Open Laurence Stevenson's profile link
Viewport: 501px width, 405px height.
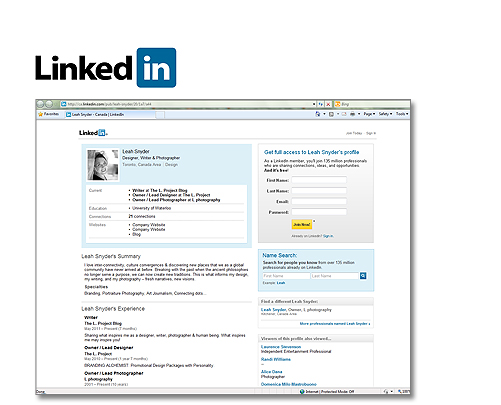[x=281, y=347]
